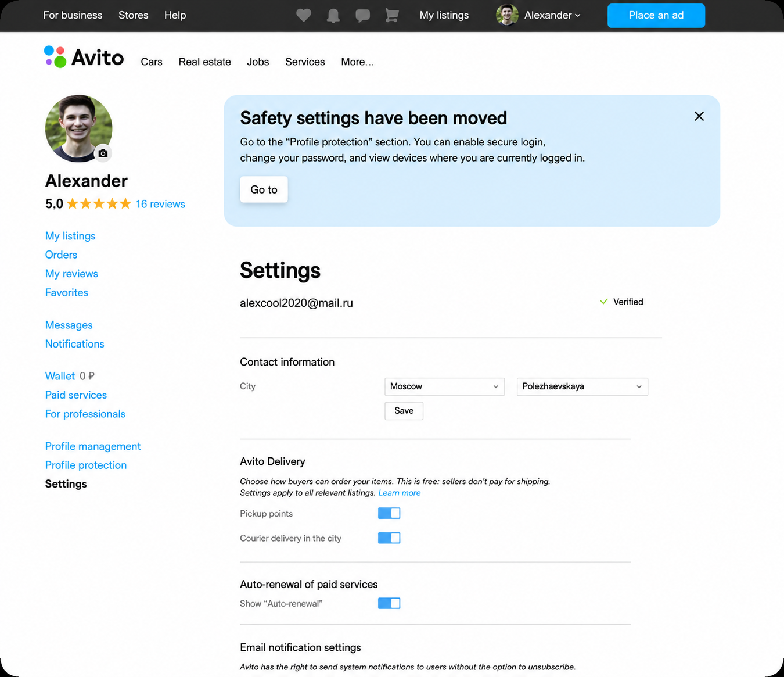Open the Services category
Image resolution: width=784 pixels, height=677 pixels.
pos(305,62)
